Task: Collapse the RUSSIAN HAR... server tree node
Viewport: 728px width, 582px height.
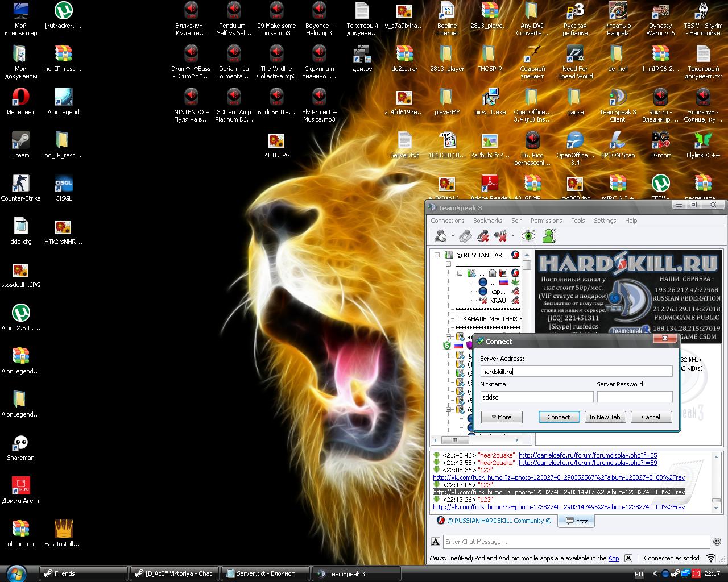Action: (437, 255)
